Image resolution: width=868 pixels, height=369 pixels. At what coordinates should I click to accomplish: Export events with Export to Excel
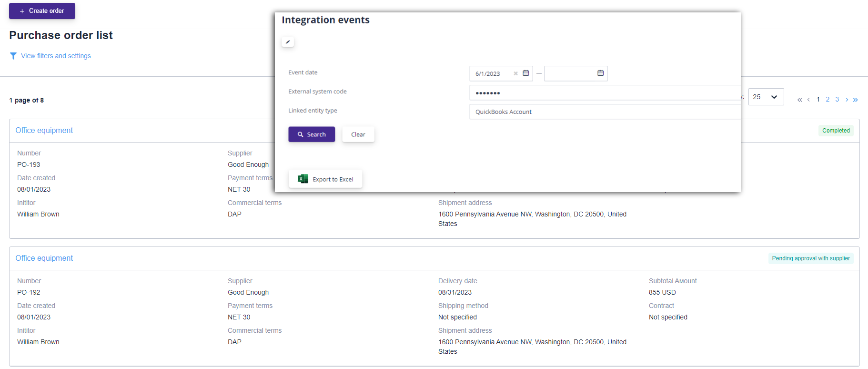325,179
